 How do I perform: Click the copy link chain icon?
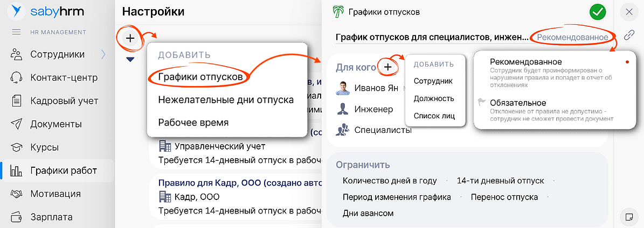(x=628, y=35)
